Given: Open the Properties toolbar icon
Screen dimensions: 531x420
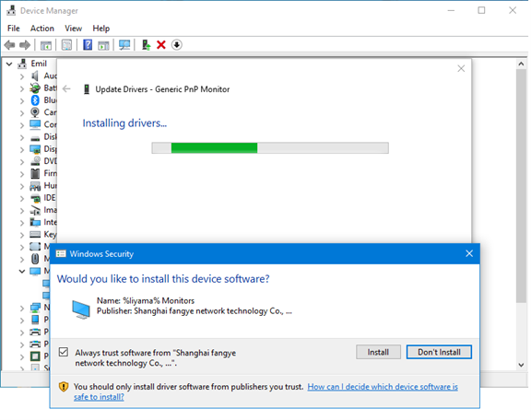Looking at the screenshot, I should click(66, 45).
